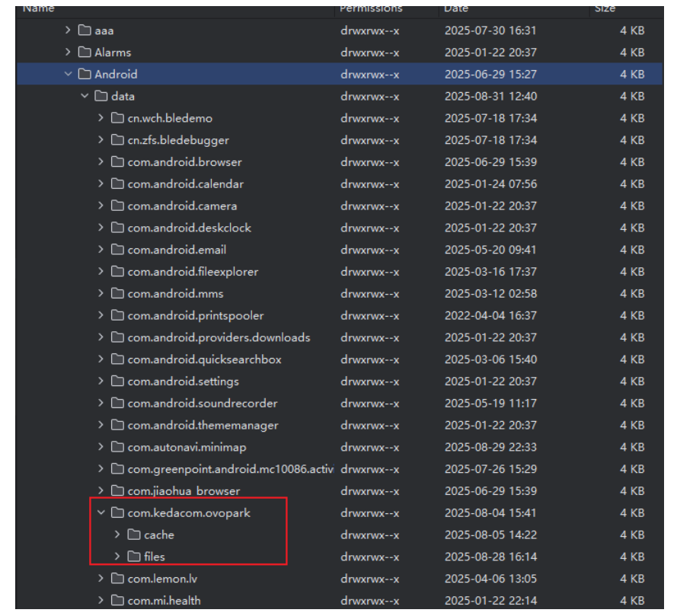Click the com.android.providers.downloads folder icon
The height and width of the screenshot is (616, 677).
(x=117, y=337)
